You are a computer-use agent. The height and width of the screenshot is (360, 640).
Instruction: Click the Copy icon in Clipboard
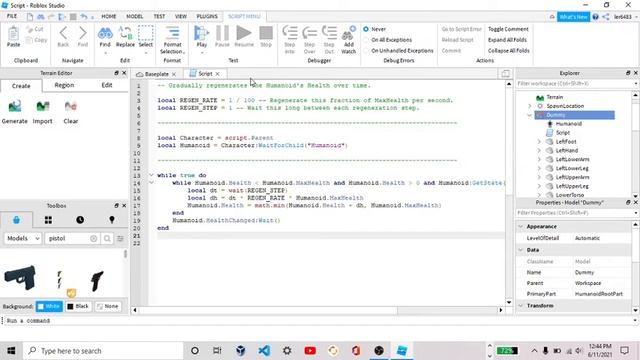29,40
